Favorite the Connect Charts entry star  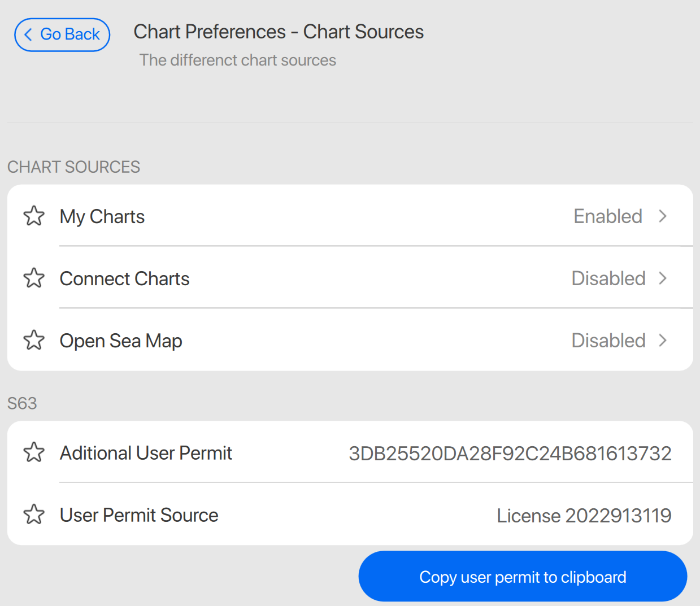[34, 278]
